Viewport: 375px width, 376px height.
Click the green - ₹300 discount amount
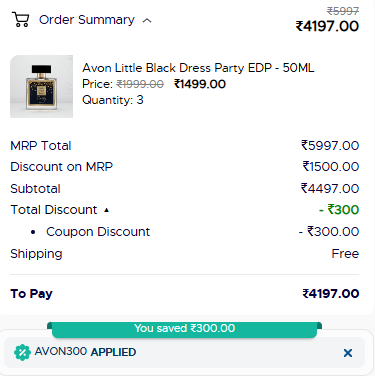point(339,210)
